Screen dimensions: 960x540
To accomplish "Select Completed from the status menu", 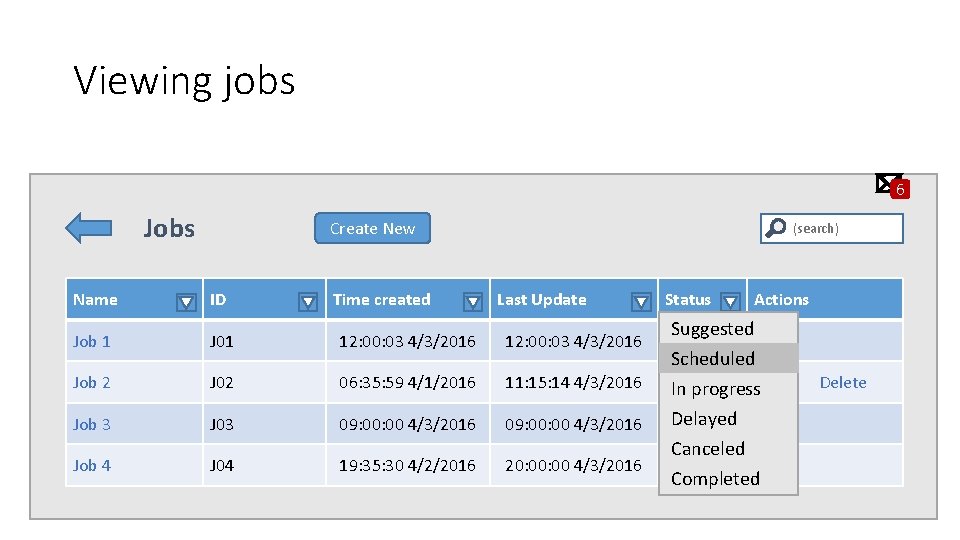I will click(715, 479).
